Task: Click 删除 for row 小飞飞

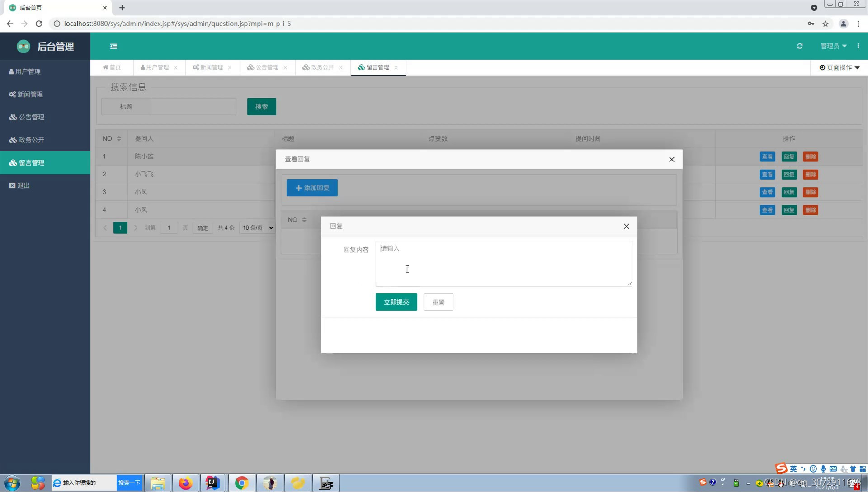Action: point(811,174)
